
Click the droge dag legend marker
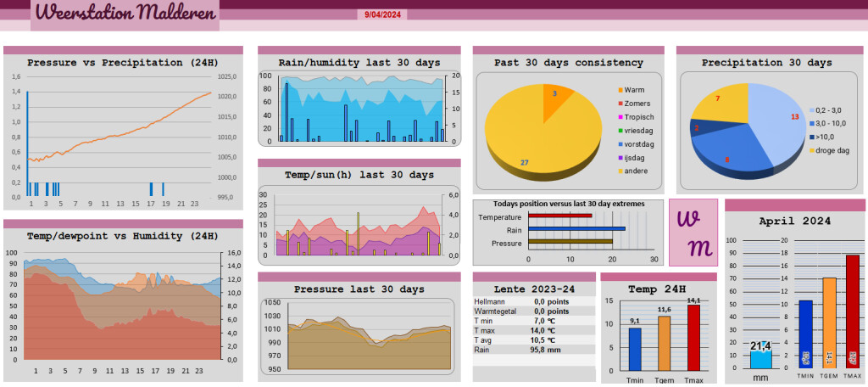pyautogui.click(x=811, y=151)
